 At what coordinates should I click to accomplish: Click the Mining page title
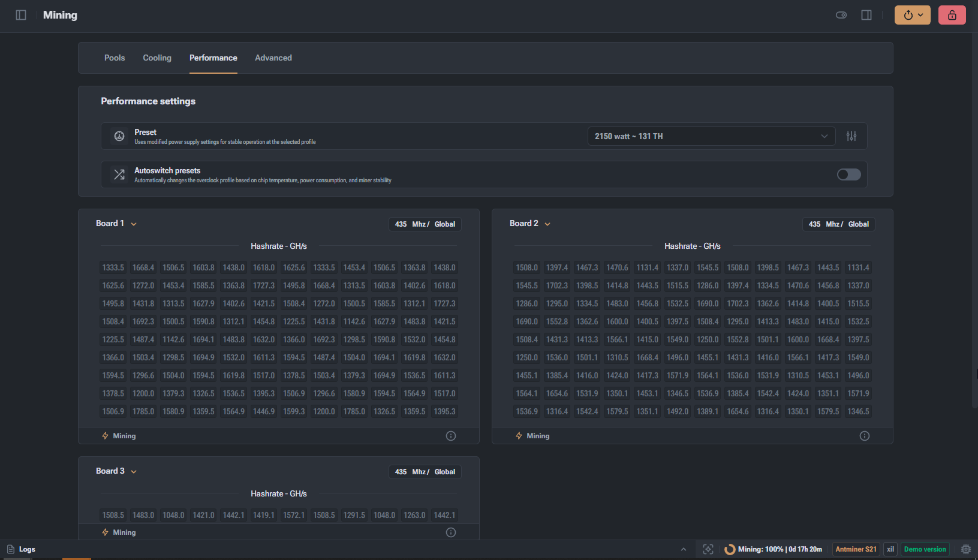(x=60, y=15)
